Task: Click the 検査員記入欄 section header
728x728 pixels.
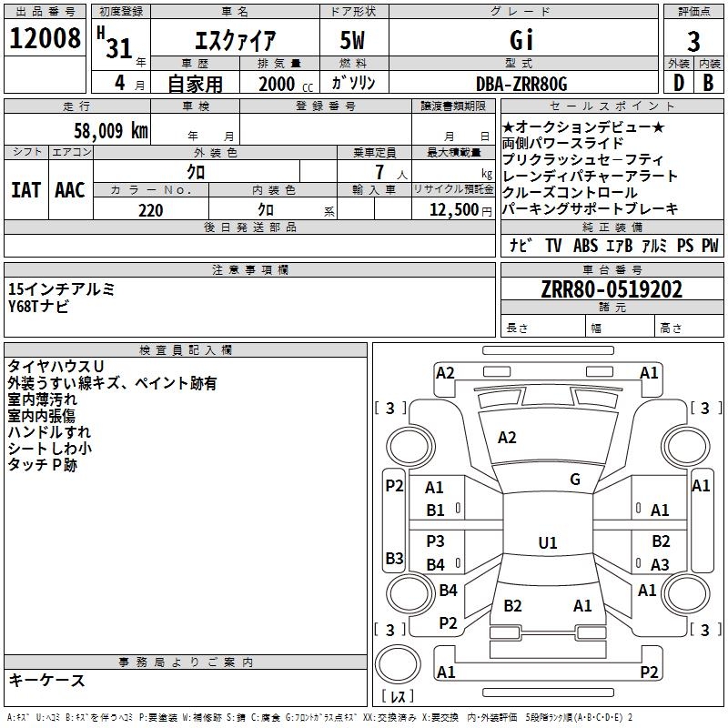Action: 186,350
